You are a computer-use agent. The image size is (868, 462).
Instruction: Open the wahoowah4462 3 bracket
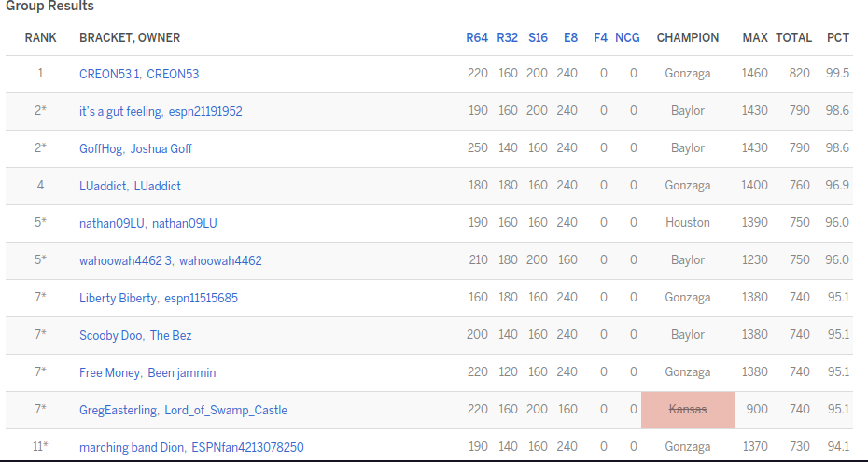(127, 260)
